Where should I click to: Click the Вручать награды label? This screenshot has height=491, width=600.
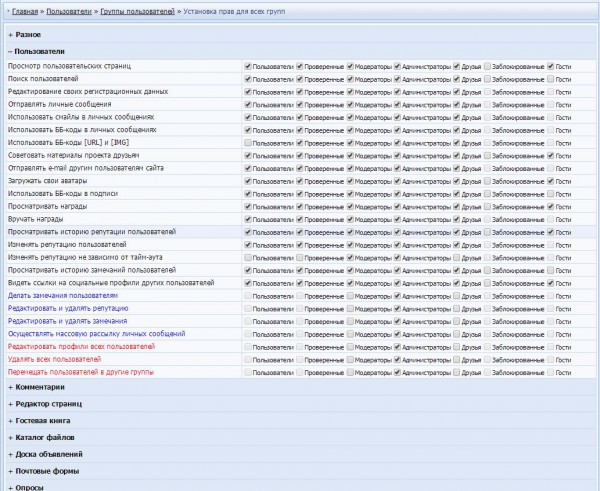coord(36,219)
